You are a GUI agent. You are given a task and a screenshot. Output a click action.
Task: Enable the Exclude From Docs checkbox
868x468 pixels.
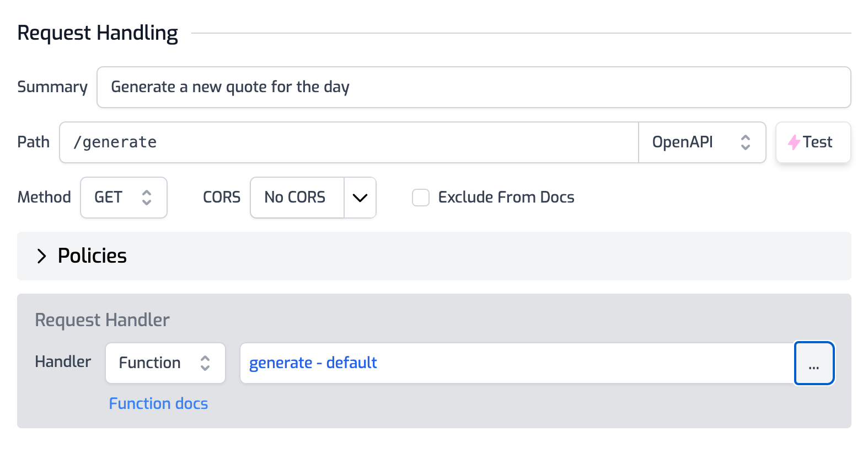421,198
